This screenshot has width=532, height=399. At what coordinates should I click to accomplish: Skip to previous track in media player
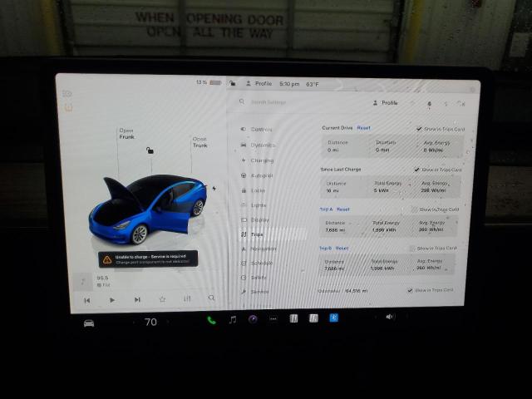(87, 300)
